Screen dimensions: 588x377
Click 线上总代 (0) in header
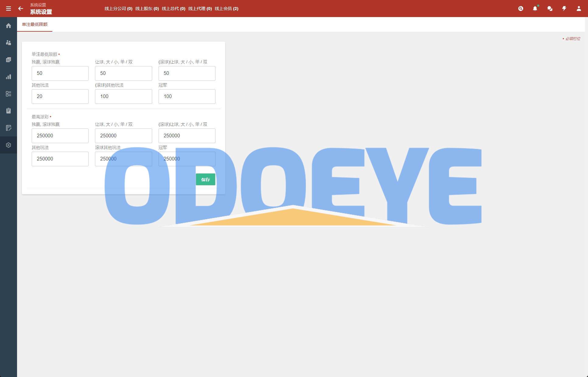coord(173,9)
